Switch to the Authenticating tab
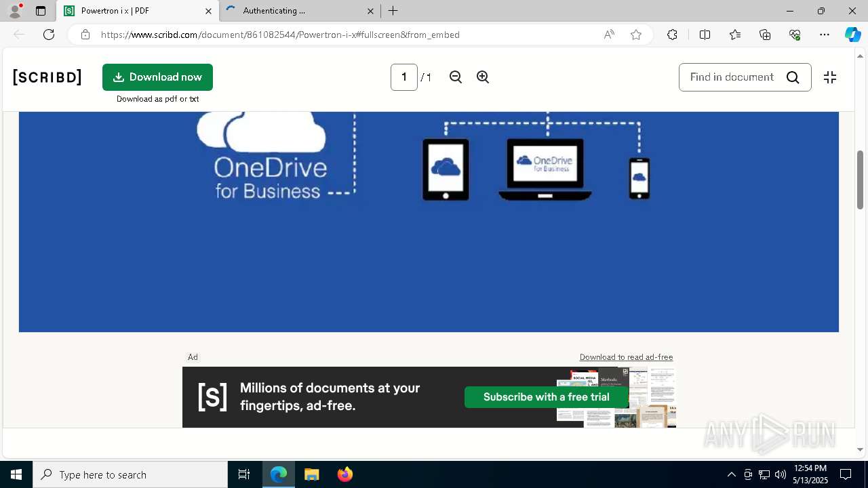868x488 pixels. click(x=298, y=11)
